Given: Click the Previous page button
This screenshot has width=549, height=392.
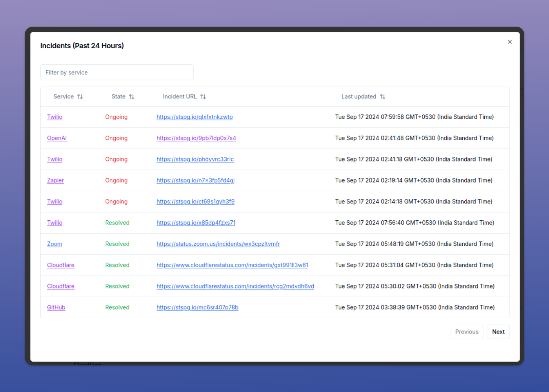Looking at the screenshot, I should [x=466, y=332].
